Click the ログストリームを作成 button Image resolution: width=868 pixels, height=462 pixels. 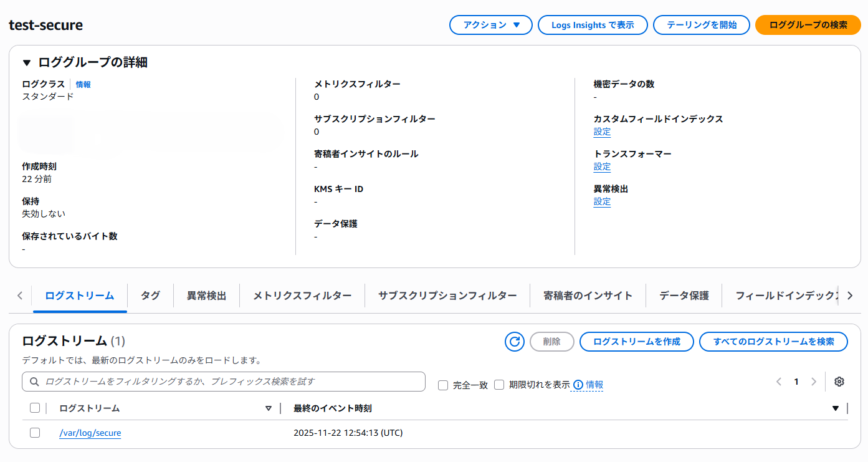click(x=636, y=342)
